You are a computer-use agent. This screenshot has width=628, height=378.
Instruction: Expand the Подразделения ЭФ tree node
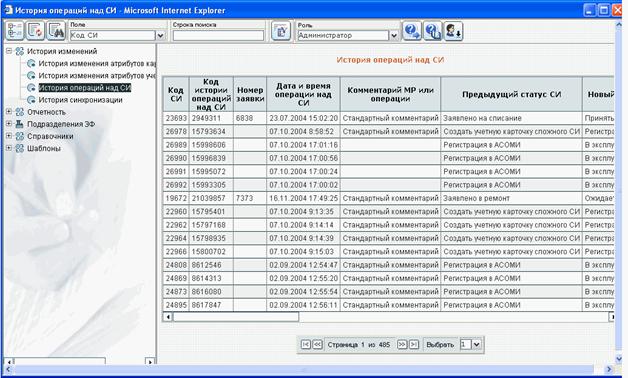tap(8, 124)
